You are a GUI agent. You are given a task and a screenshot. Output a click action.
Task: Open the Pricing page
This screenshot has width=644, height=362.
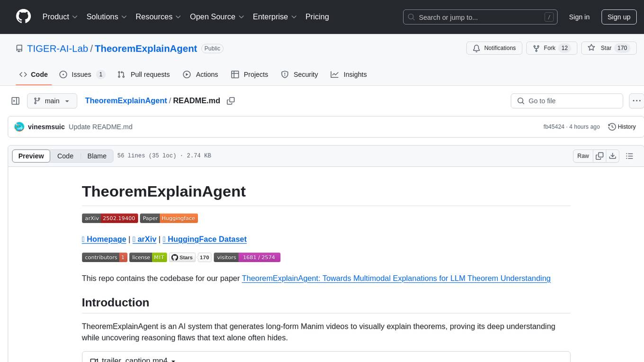coord(317,17)
